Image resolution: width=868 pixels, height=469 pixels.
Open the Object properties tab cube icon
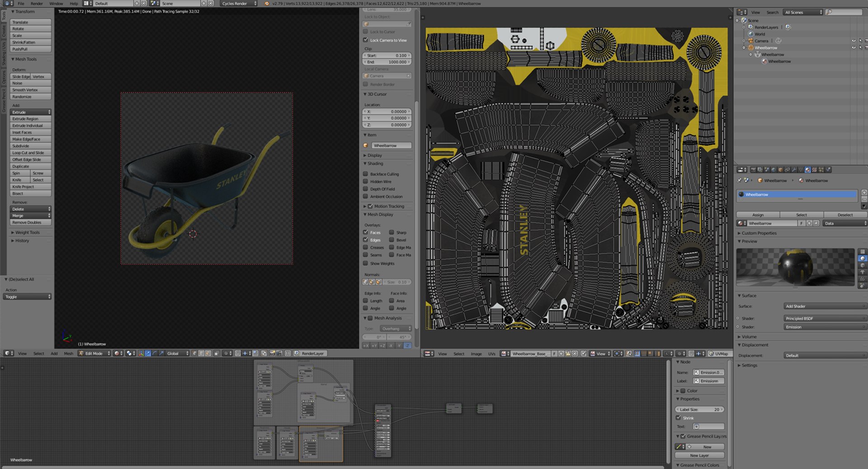[780, 170]
